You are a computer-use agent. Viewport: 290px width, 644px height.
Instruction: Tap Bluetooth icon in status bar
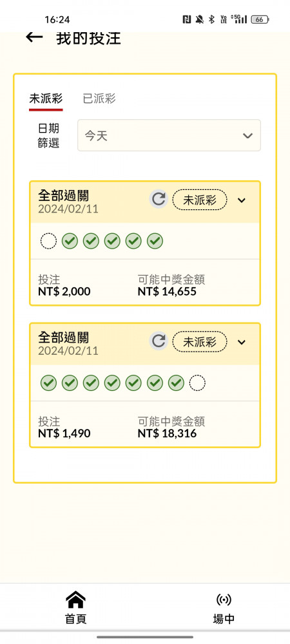point(211,19)
